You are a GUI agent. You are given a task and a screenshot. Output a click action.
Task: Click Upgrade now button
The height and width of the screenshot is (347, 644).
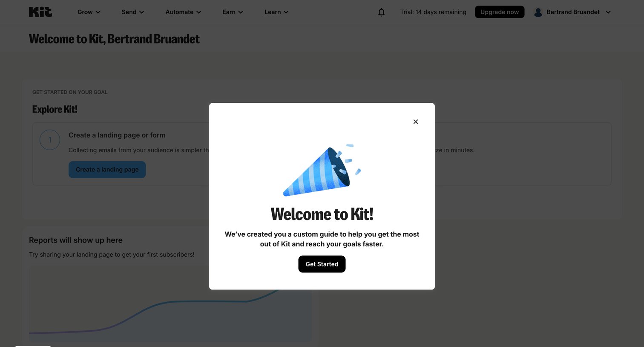point(500,12)
